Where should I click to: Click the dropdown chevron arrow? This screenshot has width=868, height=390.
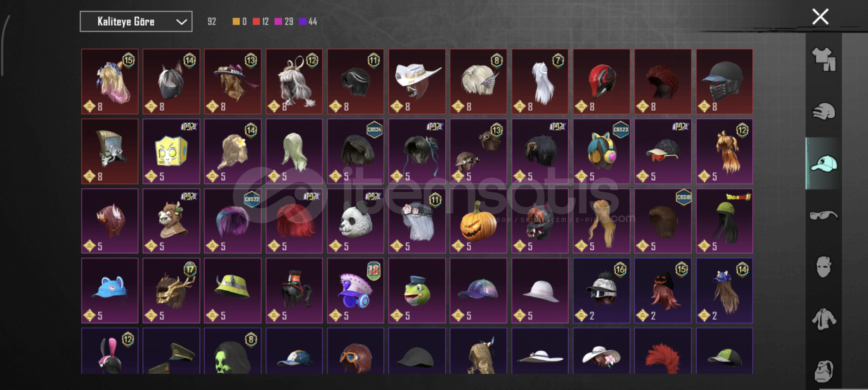[181, 22]
